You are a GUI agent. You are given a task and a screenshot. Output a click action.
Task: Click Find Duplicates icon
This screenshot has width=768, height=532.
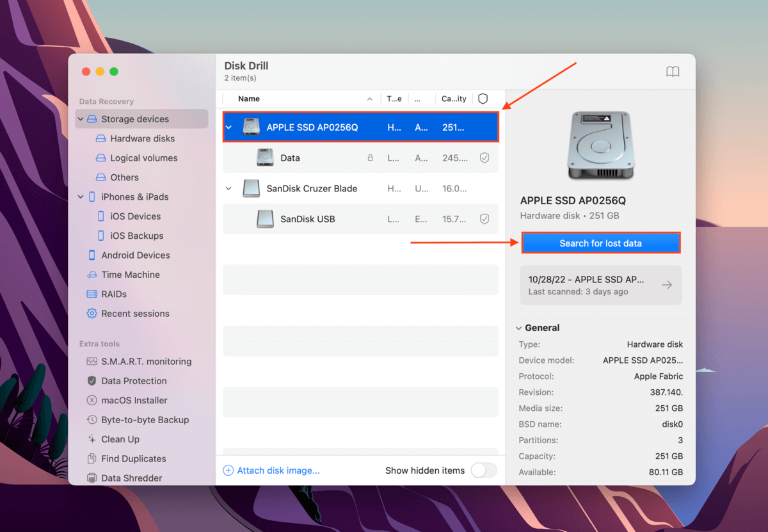[92, 458]
